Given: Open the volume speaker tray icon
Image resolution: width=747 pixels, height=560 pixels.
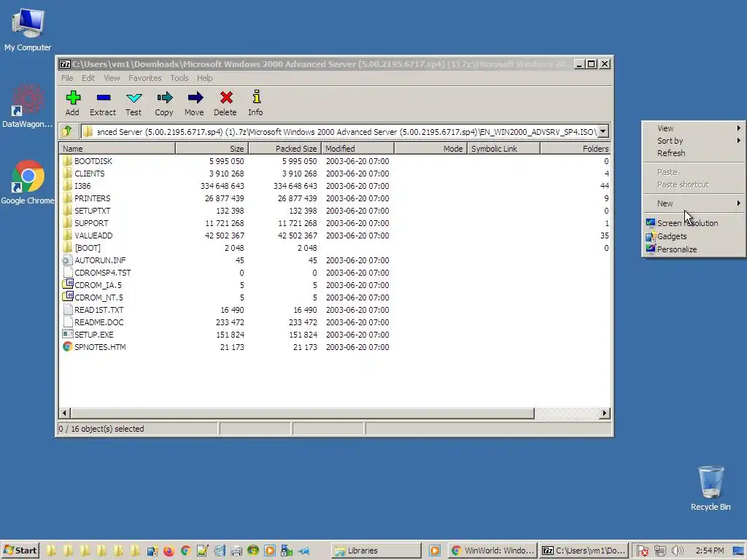Looking at the screenshot, I should [677, 551].
